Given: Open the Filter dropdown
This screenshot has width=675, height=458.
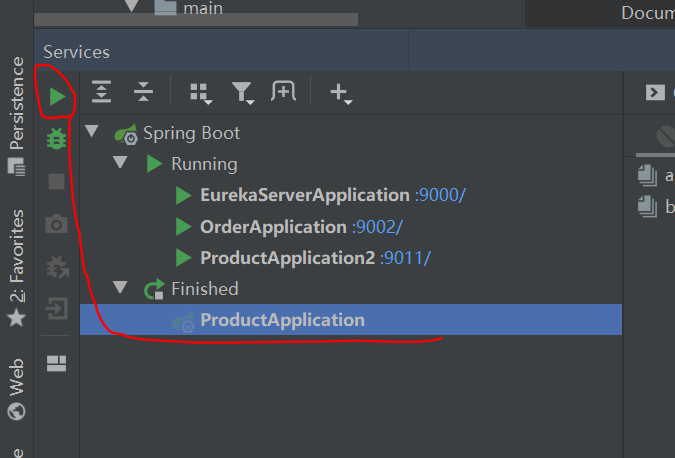Looking at the screenshot, I should tap(243, 93).
